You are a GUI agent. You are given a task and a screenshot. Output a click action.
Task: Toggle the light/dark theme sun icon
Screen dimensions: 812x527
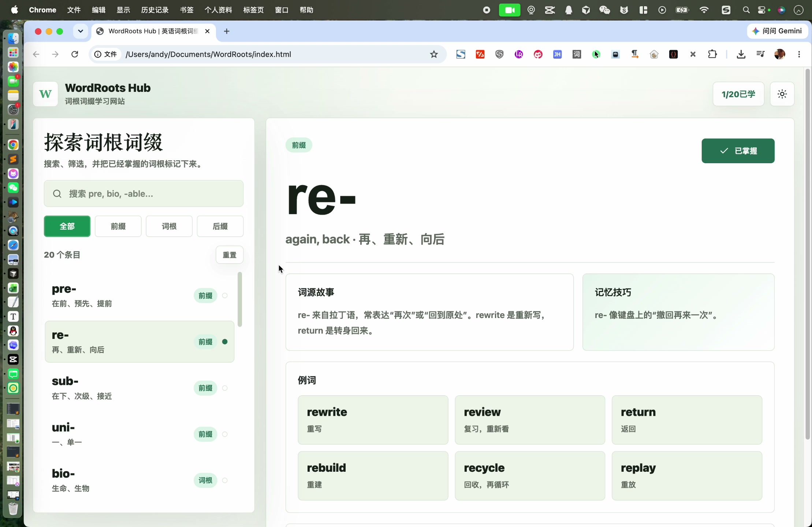pyautogui.click(x=782, y=94)
